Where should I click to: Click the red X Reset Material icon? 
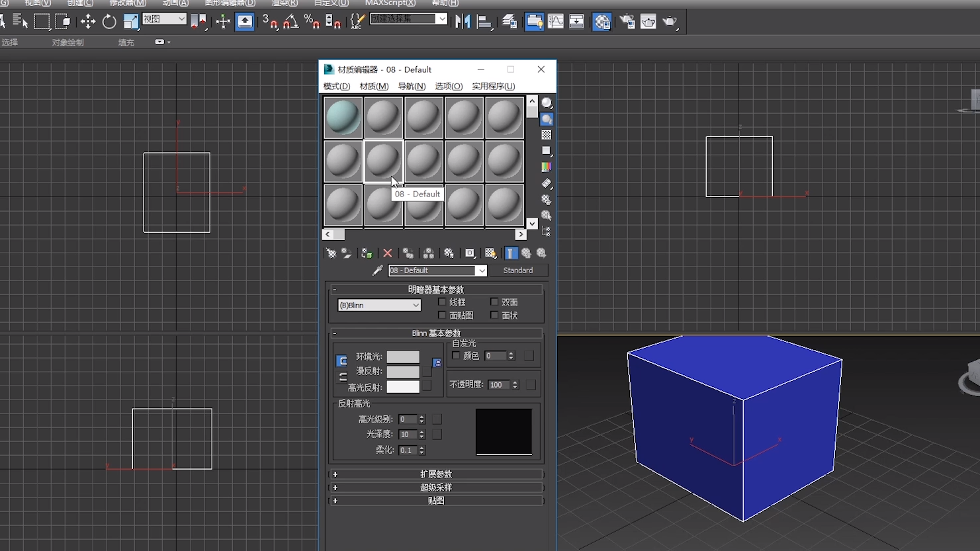click(x=388, y=253)
